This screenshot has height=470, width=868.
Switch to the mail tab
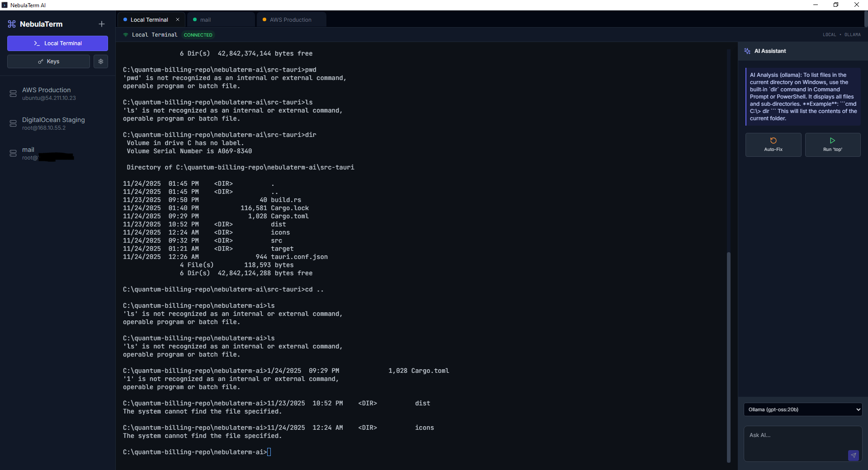(x=221, y=20)
